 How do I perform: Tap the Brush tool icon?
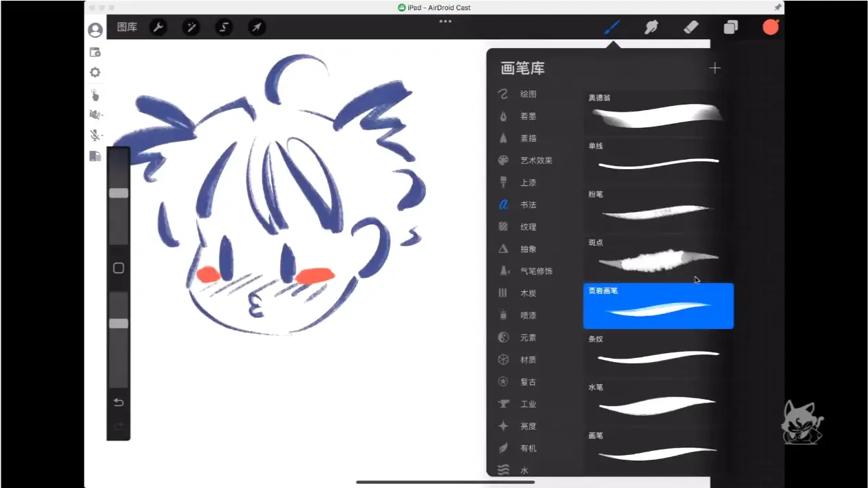pos(611,28)
